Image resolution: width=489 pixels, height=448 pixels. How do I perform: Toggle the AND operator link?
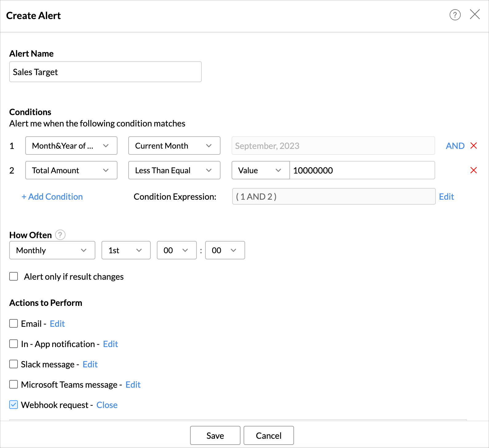[455, 146]
